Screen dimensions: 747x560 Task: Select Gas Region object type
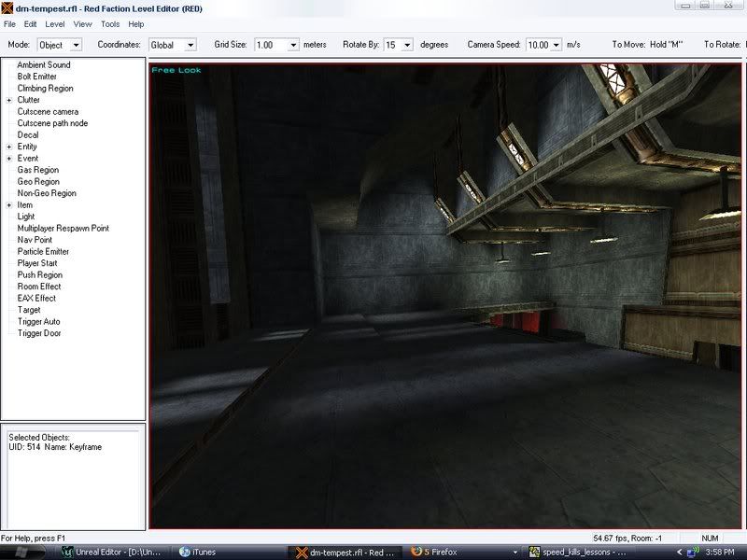pyautogui.click(x=38, y=170)
